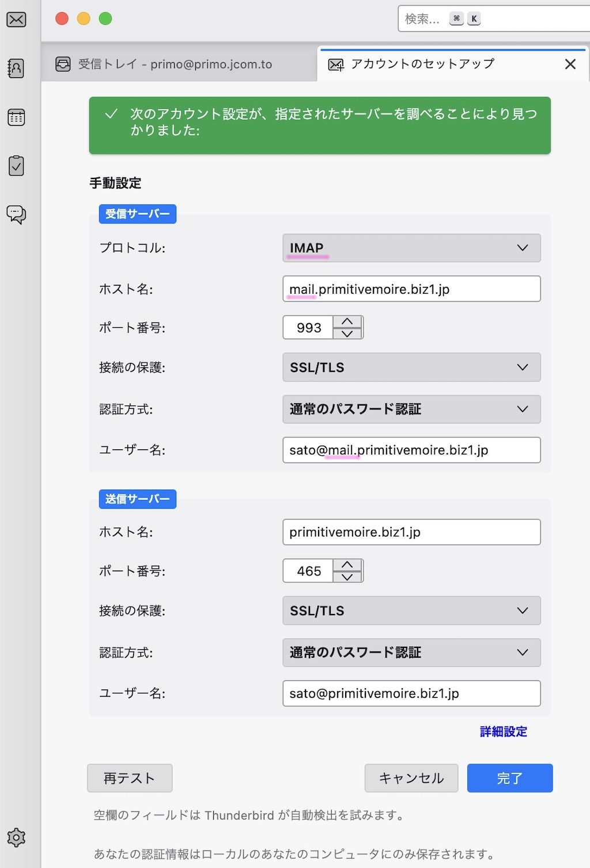Open the Address Book icon
This screenshot has width=590, height=868.
click(16, 69)
